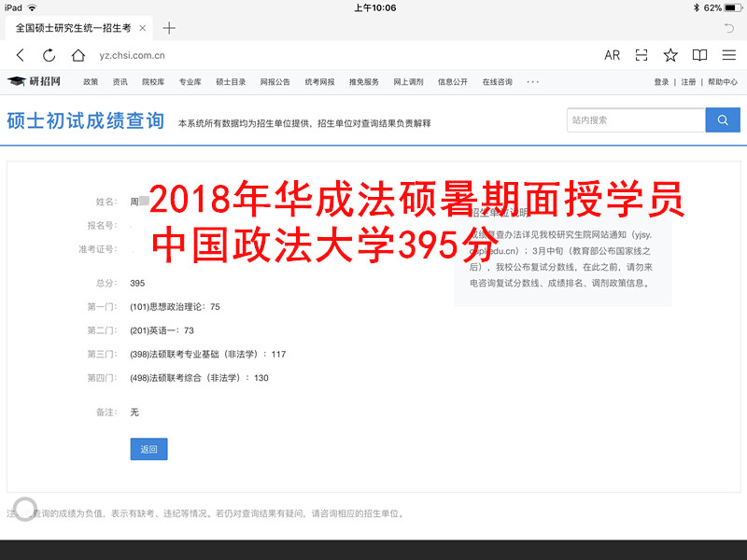Open the 政策 menu item
The height and width of the screenshot is (560, 747).
click(91, 82)
